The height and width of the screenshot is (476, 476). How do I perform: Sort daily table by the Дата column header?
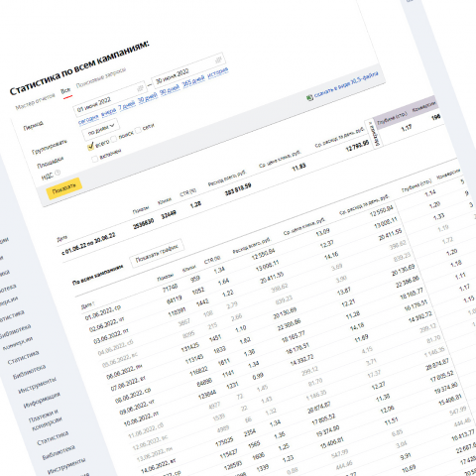[88, 305]
